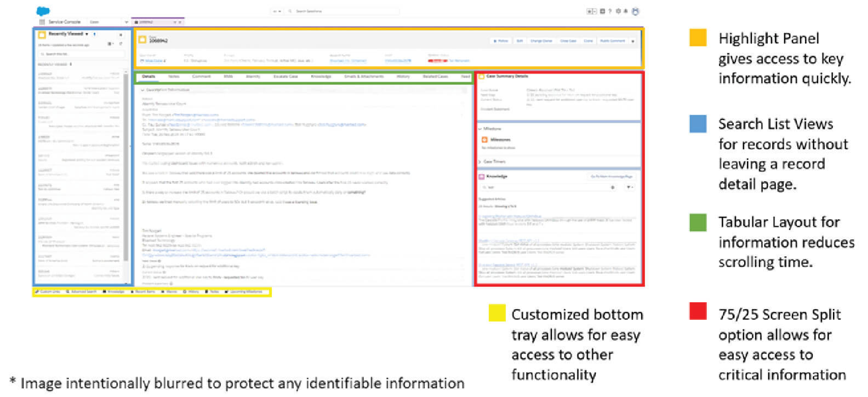The image size is (868, 397).
Task: Open the Escalate Case tab
Action: pos(285,77)
